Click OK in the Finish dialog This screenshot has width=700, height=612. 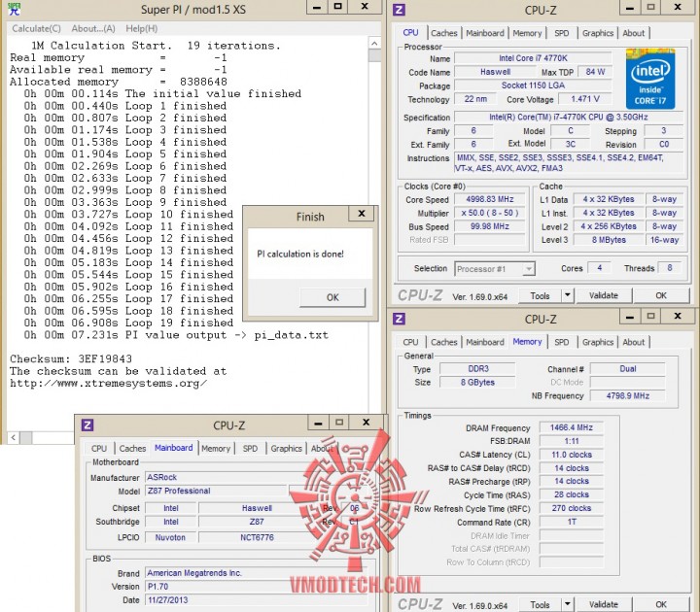[332, 297]
